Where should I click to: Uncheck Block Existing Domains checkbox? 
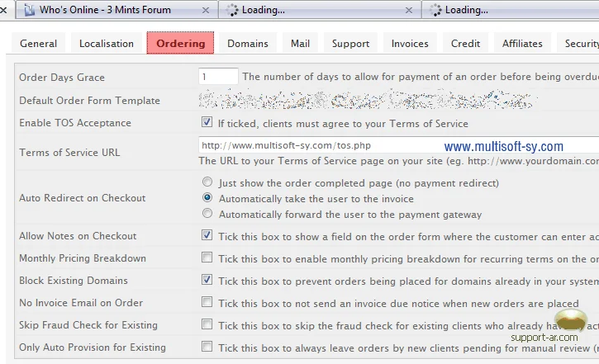(207, 281)
